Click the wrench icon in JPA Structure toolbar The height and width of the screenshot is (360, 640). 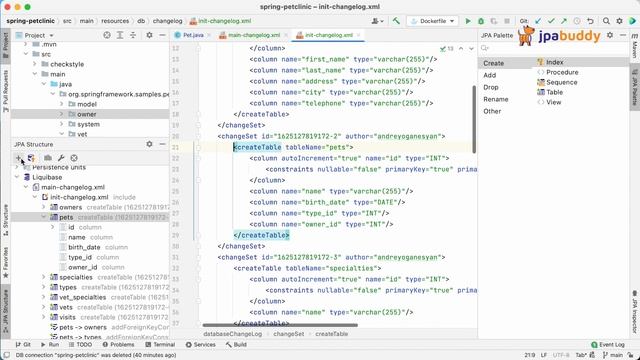pos(61,158)
